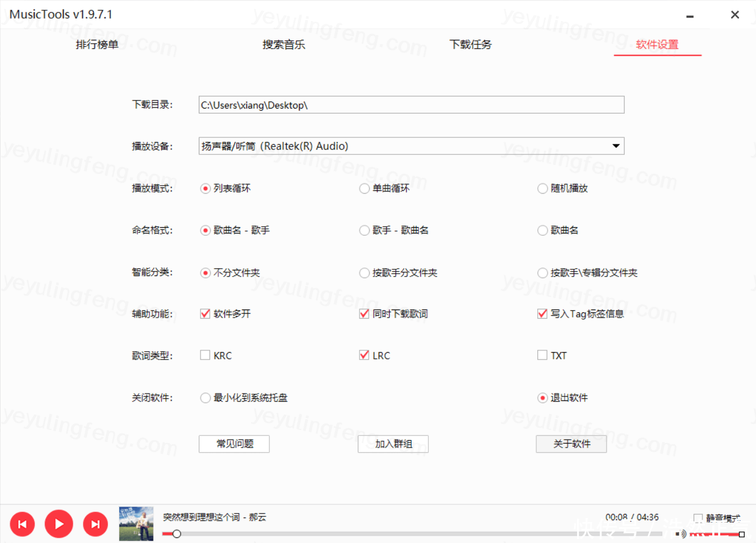The image size is (756, 543).
Task: Select 最小化到系统托盘 close option
Action: point(205,398)
